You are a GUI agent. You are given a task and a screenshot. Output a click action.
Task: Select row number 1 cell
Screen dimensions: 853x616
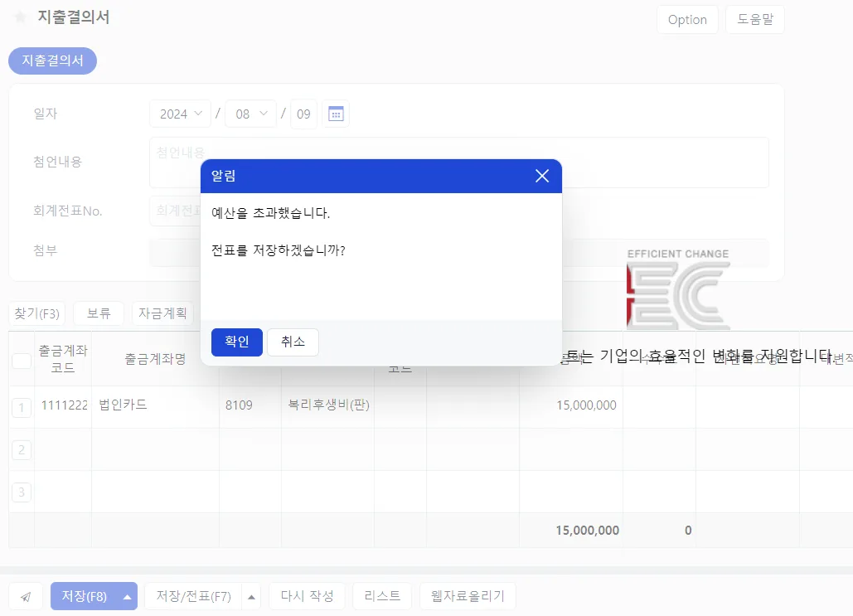point(22,408)
